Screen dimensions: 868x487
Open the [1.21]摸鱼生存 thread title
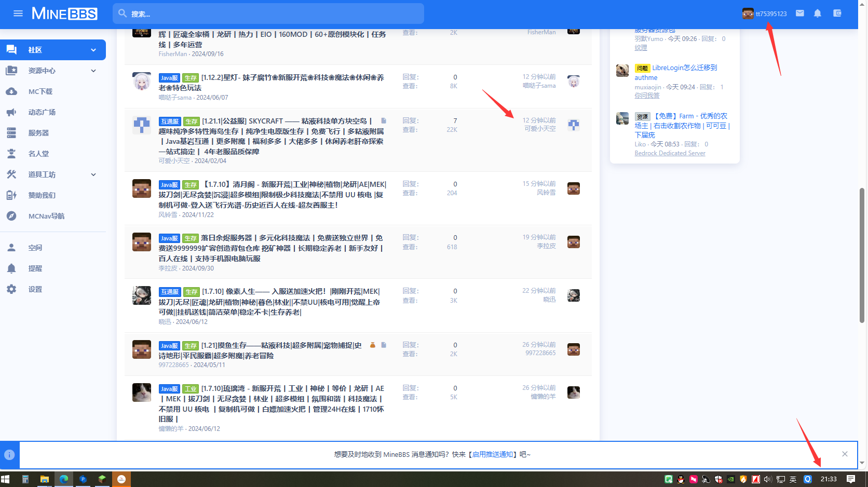pos(261,350)
